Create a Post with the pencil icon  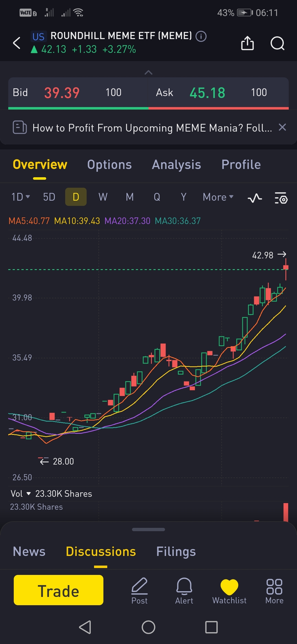click(139, 591)
